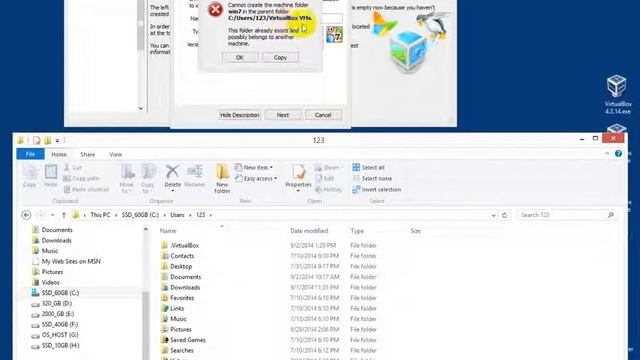Open the VirtualBox 4.3.14.exe desktop icon

617,94
